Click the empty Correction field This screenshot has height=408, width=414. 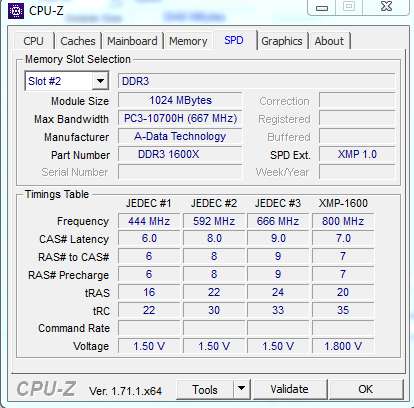point(357,100)
